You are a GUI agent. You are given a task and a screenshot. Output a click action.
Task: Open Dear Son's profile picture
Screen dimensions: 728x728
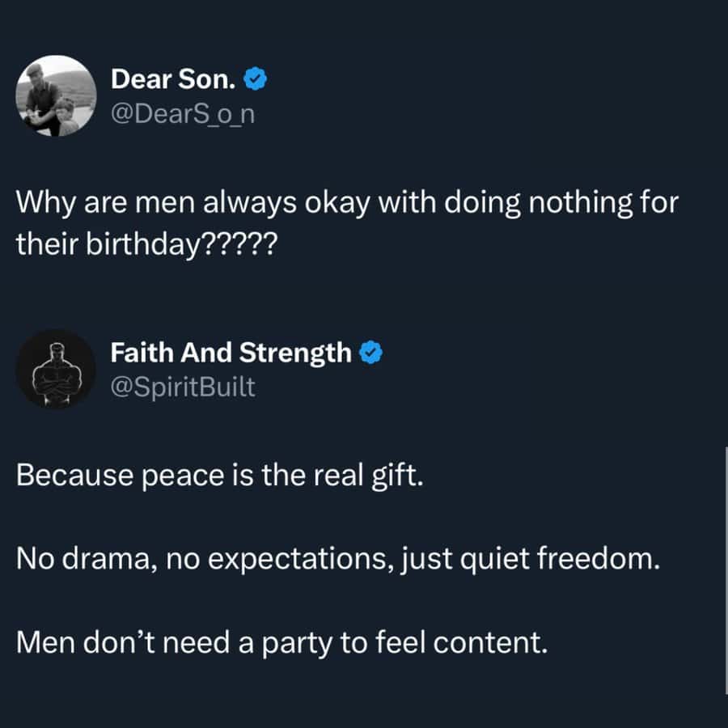pos(57,95)
